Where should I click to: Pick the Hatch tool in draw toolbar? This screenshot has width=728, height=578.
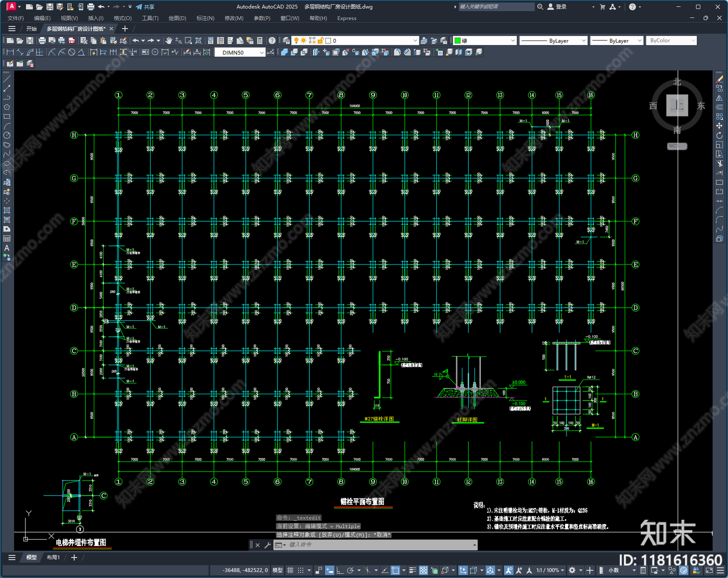(7, 210)
